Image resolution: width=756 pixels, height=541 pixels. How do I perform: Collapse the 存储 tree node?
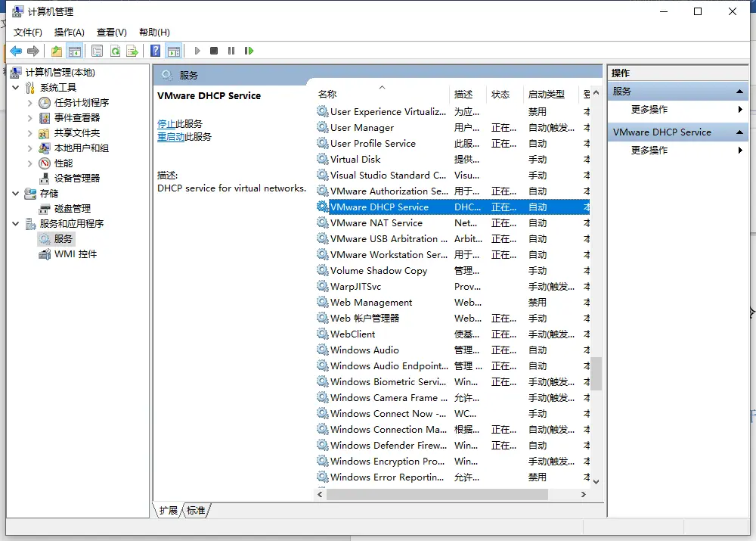tap(15, 193)
